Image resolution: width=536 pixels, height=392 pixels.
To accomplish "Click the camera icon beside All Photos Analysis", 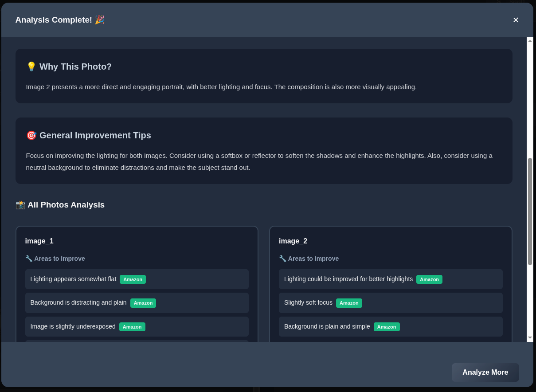I will (x=20, y=205).
